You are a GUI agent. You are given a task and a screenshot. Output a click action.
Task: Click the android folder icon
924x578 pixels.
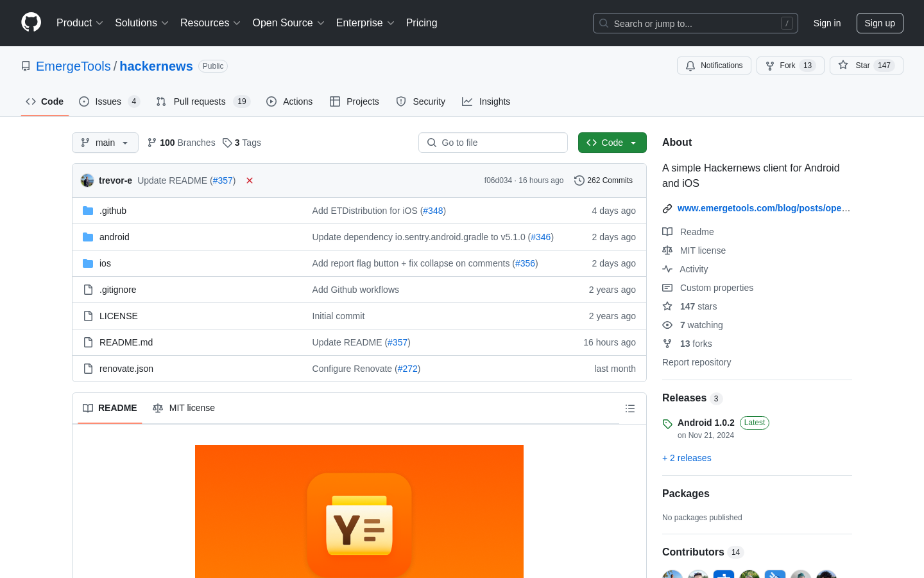tap(88, 237)
